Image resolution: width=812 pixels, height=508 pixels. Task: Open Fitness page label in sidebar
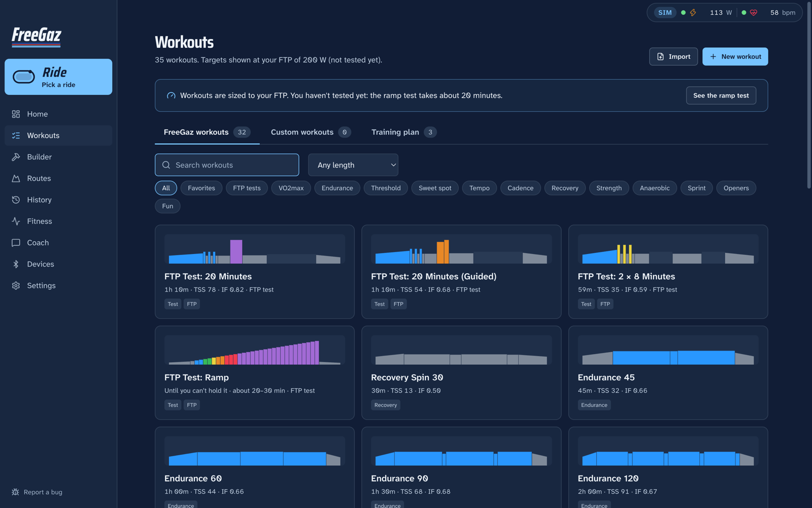[x=40, y=221]
